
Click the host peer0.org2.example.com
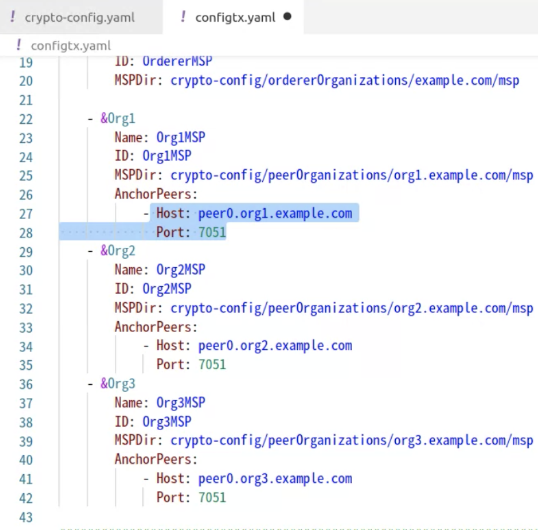[275, 346]
